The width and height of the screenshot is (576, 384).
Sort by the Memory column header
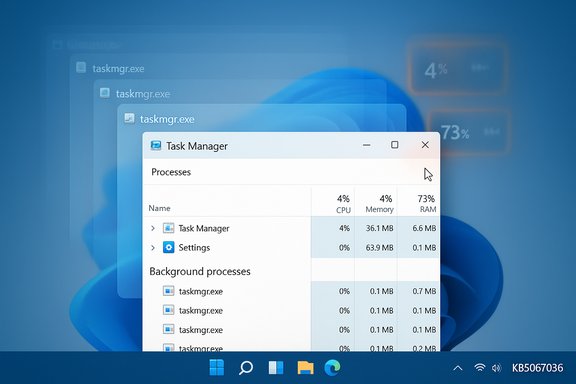(x=379, y=209)
